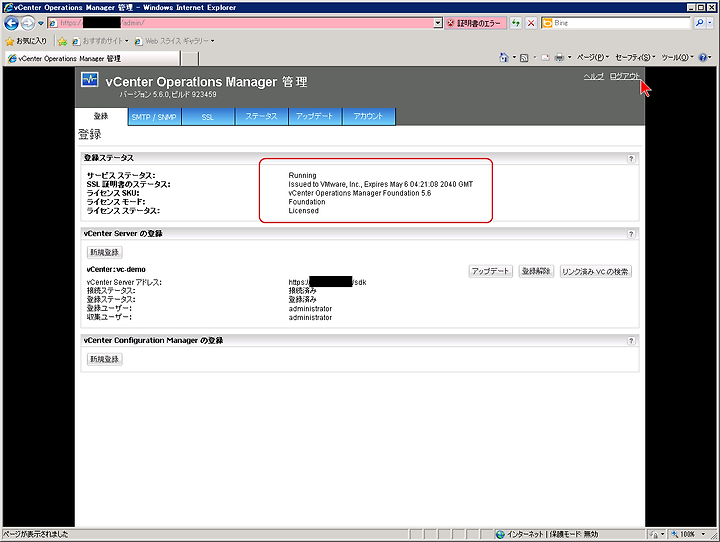Click the 'Licensed' license status value
720x542 pixels.
(x=304, y=211)
